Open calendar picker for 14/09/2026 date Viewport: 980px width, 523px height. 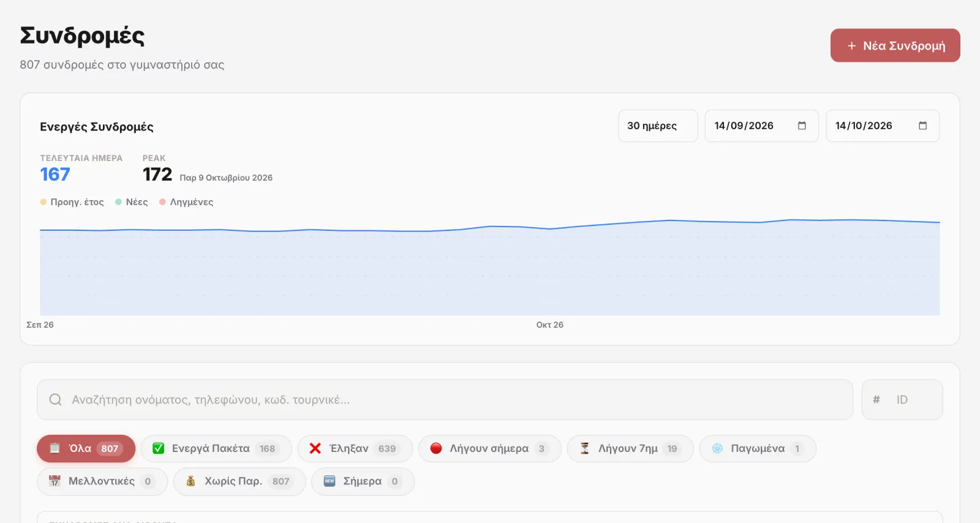(802, 126)
